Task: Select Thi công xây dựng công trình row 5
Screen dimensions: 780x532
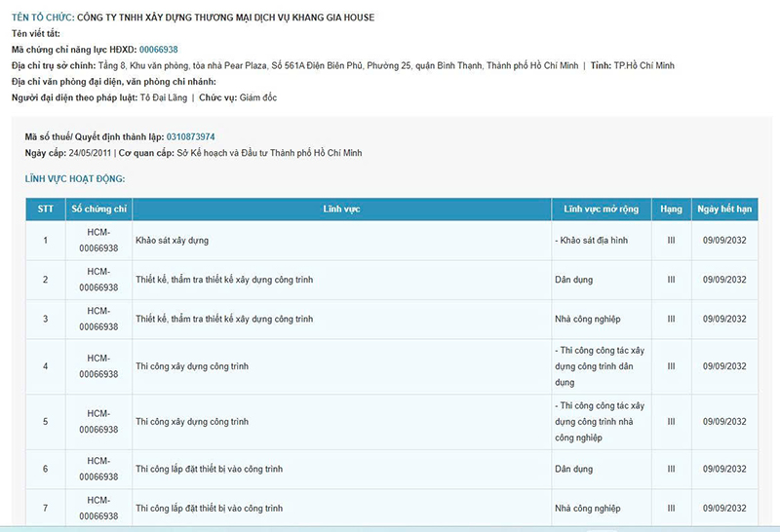Action: pos(192,422)
